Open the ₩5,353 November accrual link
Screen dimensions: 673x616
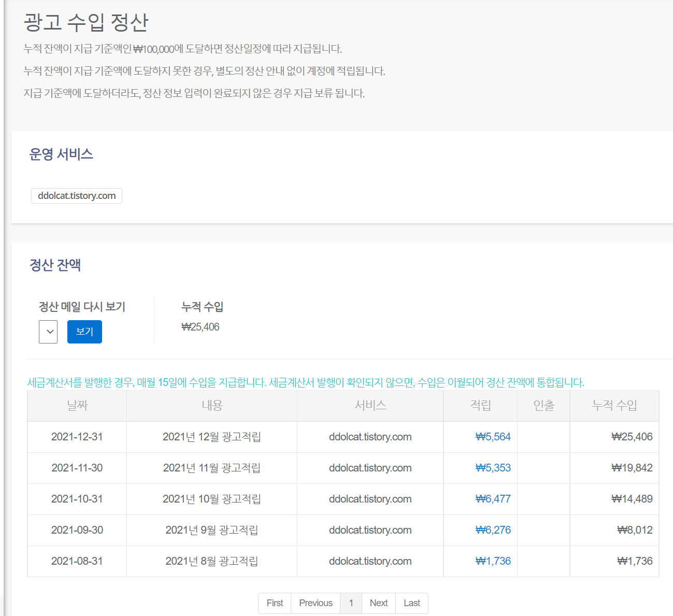(493, 468)
